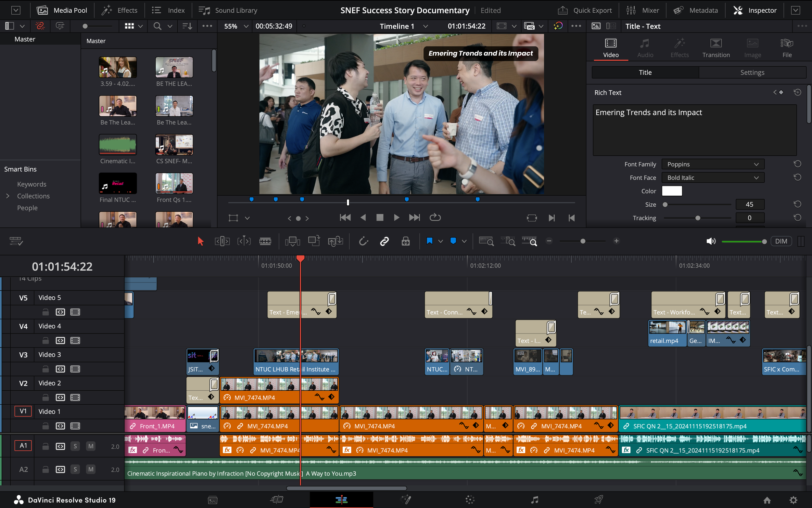
Task: Click the loop playback icon
Action: 435,218
